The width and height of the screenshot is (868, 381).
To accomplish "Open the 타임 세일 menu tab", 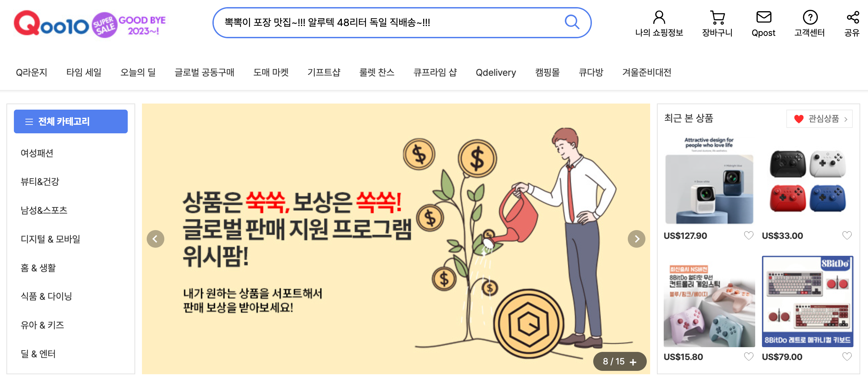I will click(x=84, y=72).
